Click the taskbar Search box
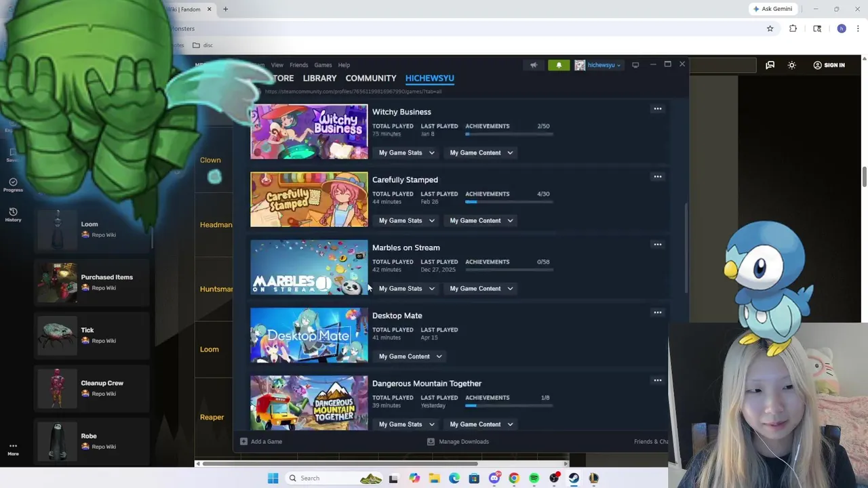 (334, 478)
